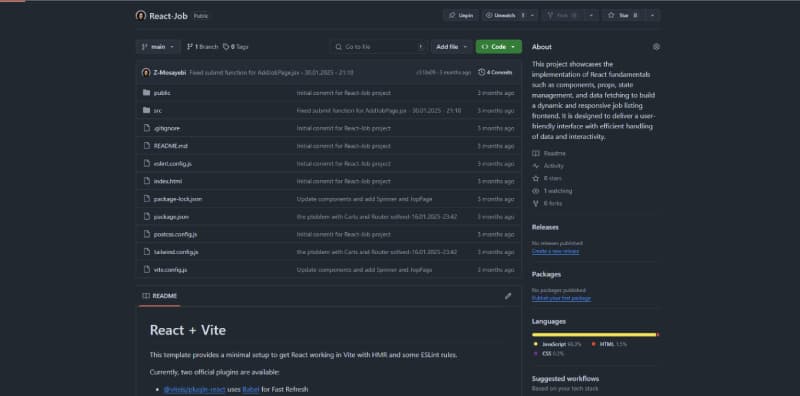Viewport: 800px width, 396px height.
Task: View the 1 watching link
Action: (552, 191)
